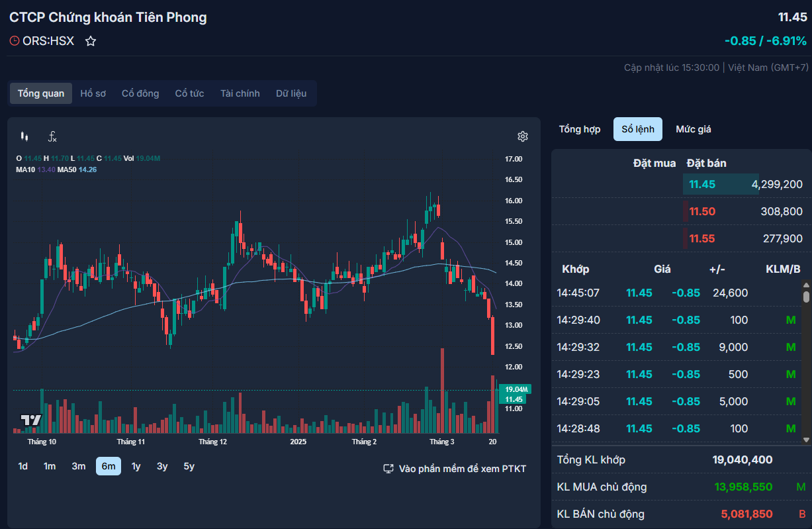Open the Tổng hợp panel tab
Screen dimensions: 812x529
(x=580, y=129)
